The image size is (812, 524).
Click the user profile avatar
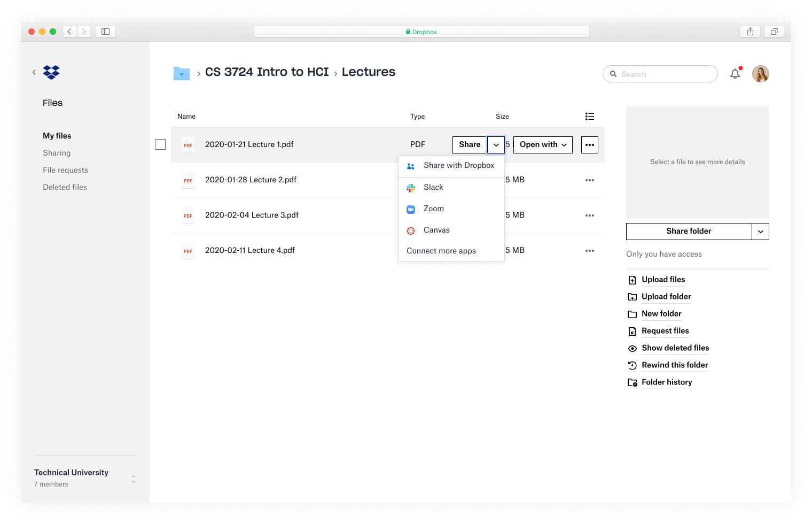(x=760, y=74)
